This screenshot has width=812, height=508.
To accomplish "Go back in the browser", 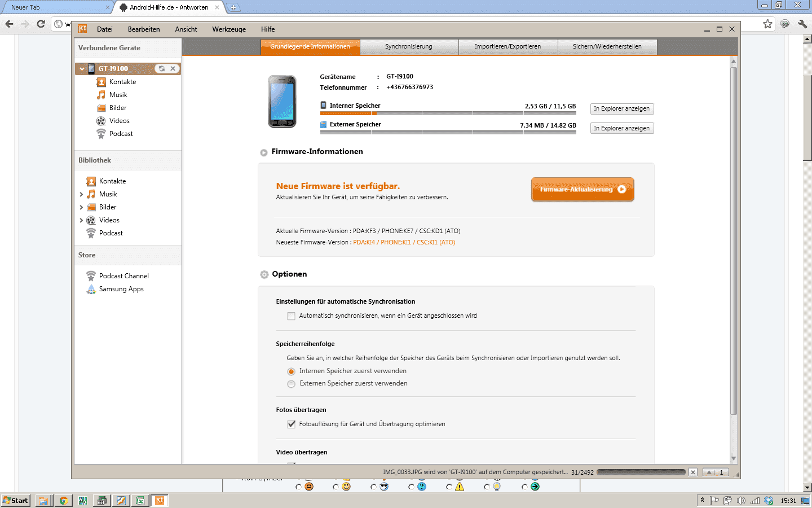I will (x=9, y=24).
